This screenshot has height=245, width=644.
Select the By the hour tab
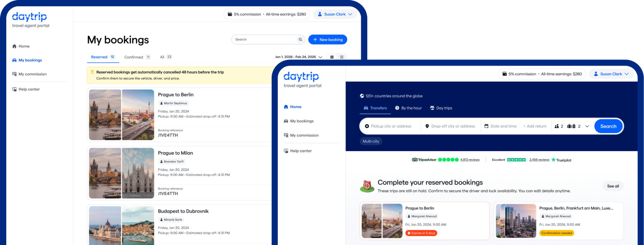pos(408,108)
